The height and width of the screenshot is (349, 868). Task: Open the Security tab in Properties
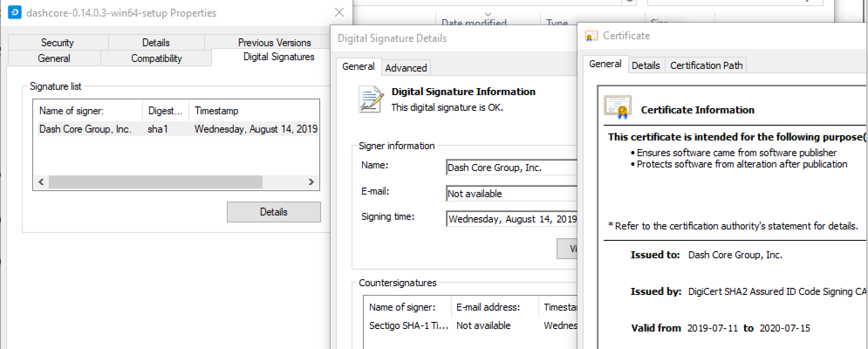pos(58,42)
